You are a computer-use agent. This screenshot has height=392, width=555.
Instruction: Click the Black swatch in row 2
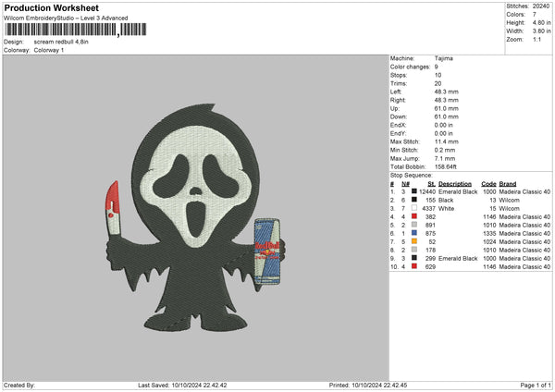click(x=414, y=200)
